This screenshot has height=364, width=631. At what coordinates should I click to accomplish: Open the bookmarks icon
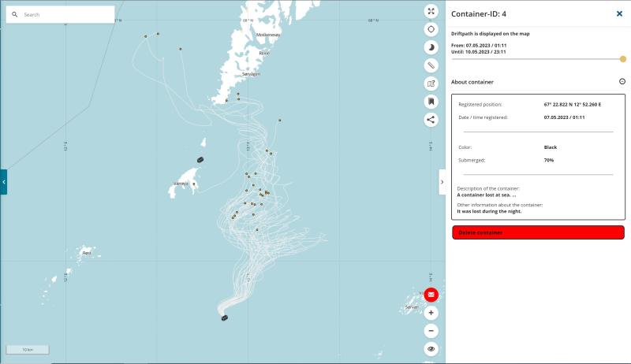click(x=431, y=102)
